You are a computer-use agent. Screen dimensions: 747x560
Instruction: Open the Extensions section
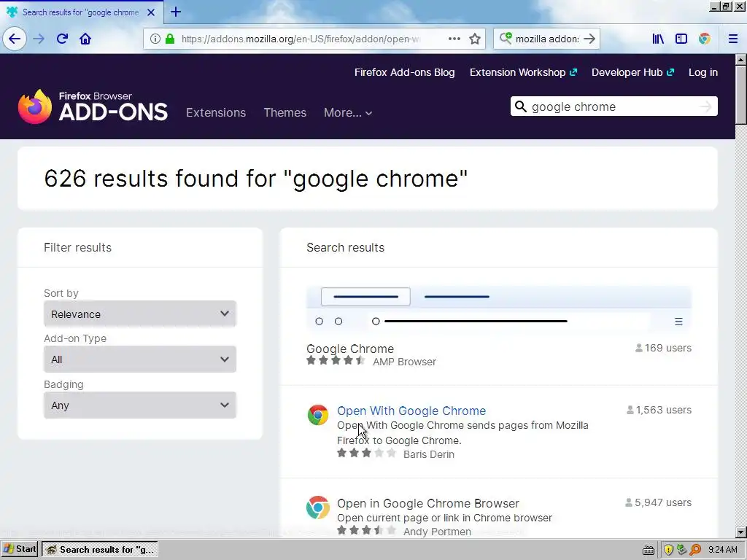click(216, 113)
